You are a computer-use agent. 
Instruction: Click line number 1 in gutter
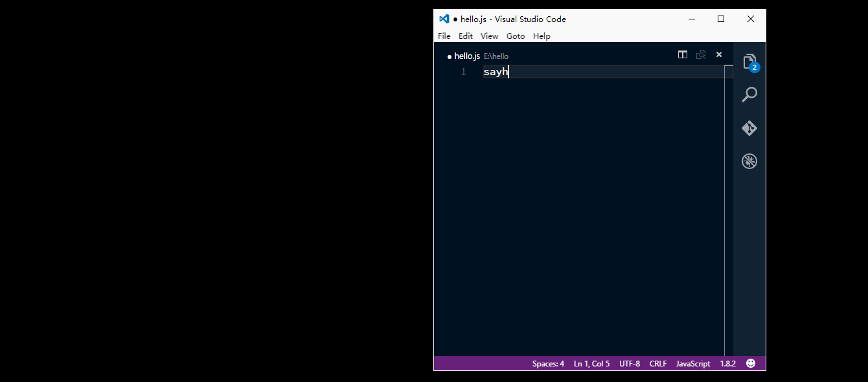pos(463,72)
